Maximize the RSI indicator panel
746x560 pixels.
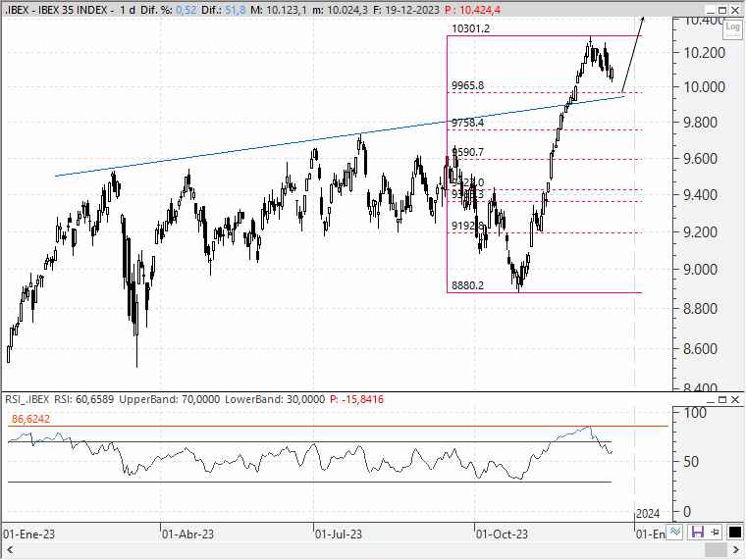click(722, 400)
